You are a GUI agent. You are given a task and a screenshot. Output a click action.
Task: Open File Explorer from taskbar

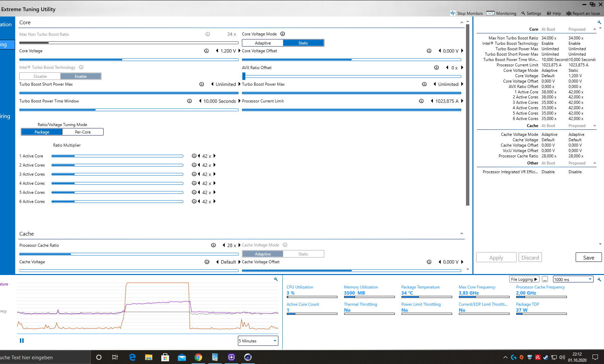click(x=149, y=357)
